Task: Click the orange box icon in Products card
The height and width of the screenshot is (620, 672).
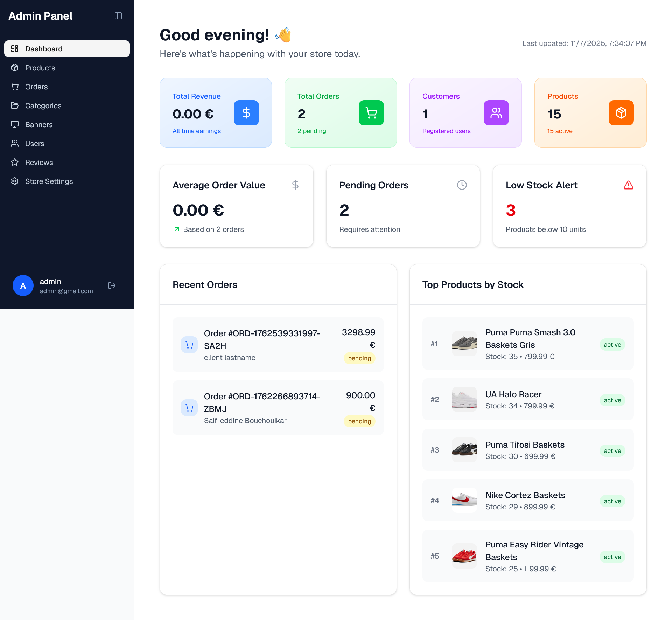Action: 621,113
